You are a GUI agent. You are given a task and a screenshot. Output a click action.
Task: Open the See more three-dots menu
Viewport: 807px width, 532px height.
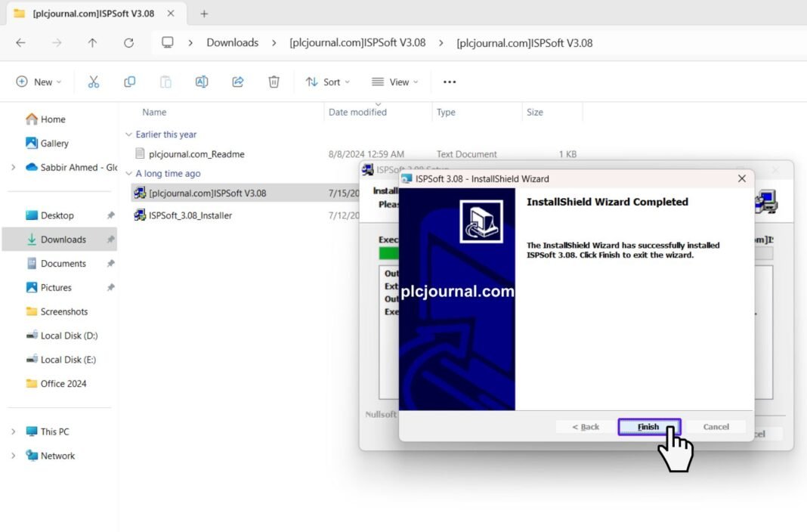tap(450, 82)
